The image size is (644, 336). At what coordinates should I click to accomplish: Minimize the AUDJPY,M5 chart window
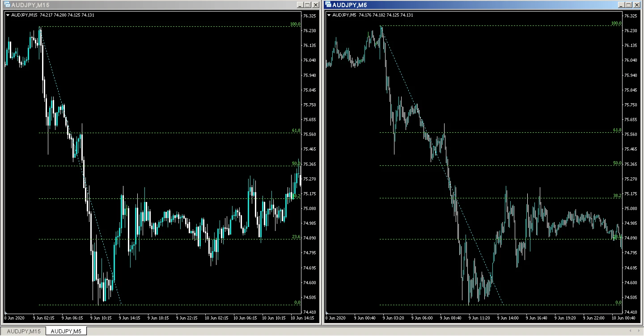click(622, 4)
